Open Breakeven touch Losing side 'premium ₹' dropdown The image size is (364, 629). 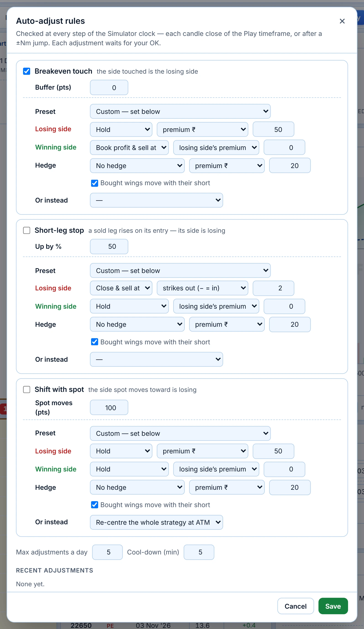(202, 130)
